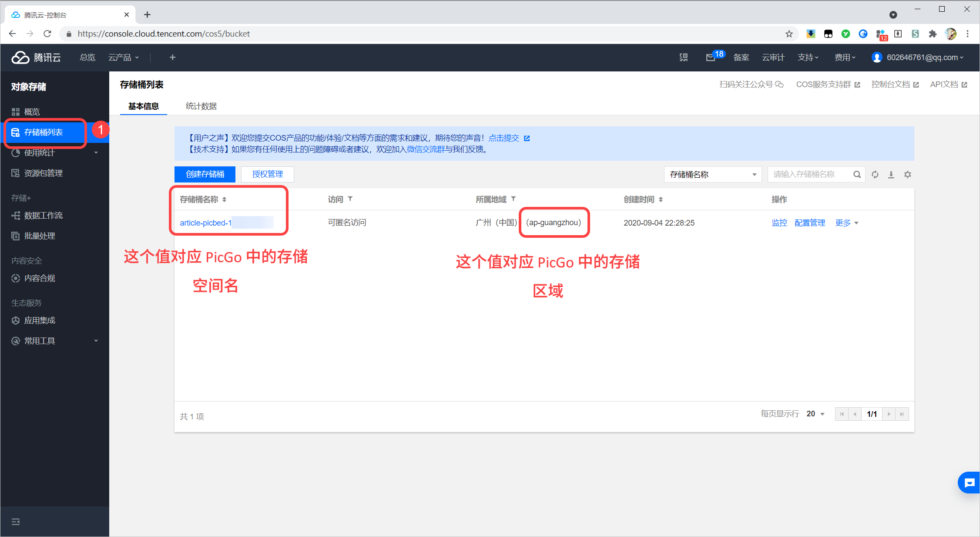Open the rows-per-page 20 dropdown
980x537 pixels.
(x=816, y=414)
